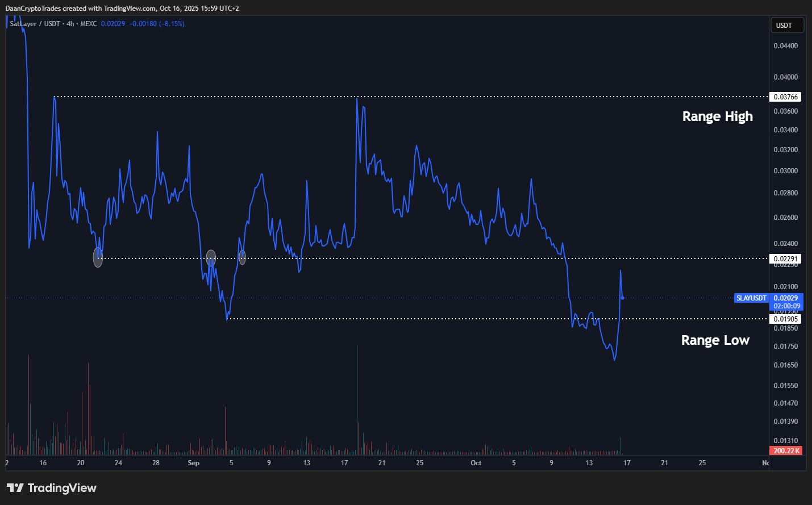812x505 pixels.
Task: Click the Sep label on the time axis
Action: tap(194, 463)
